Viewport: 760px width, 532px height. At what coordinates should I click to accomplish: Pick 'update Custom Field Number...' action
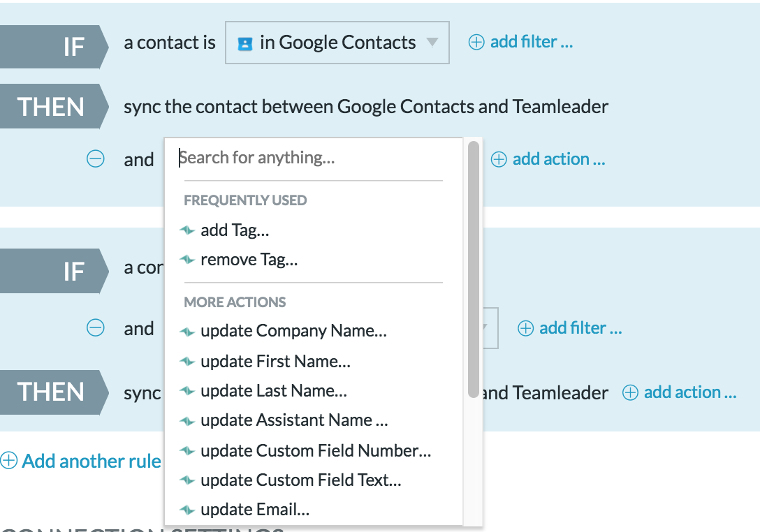[316, 450]
